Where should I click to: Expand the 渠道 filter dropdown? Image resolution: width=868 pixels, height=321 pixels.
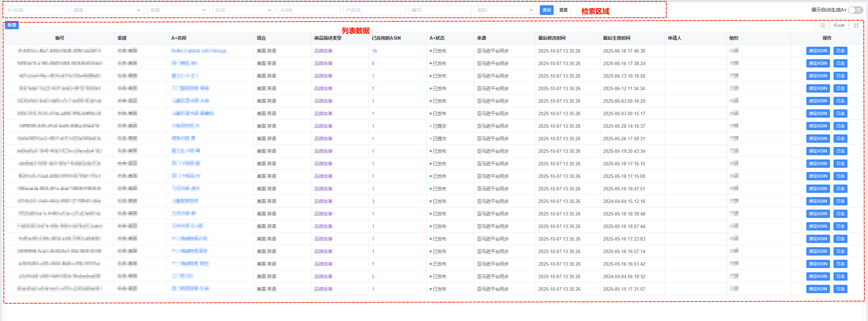(107, 10)
